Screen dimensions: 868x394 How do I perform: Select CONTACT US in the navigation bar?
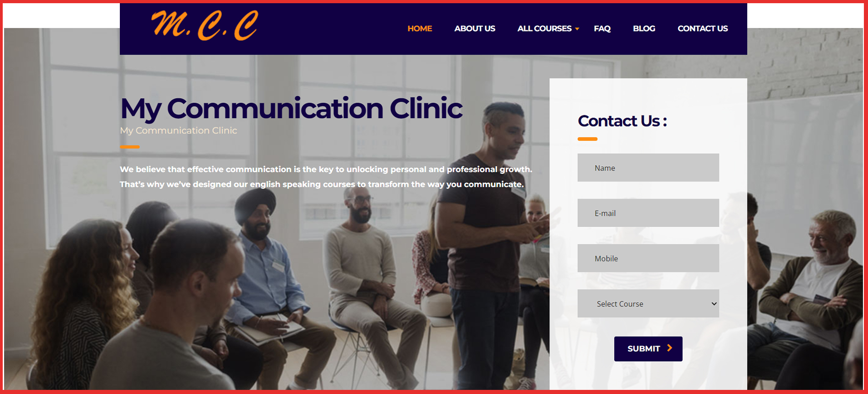703,28
